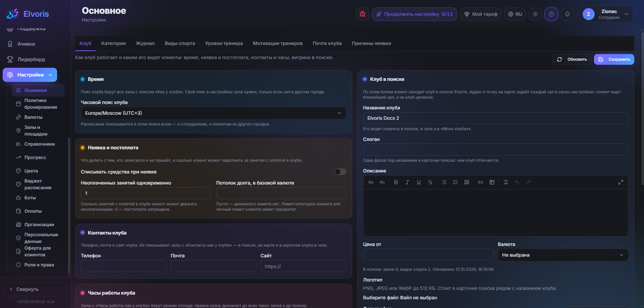Open Политики бронирования in sidebar
The width and height of the screenshot is (644, 308).
pos(38,104)
